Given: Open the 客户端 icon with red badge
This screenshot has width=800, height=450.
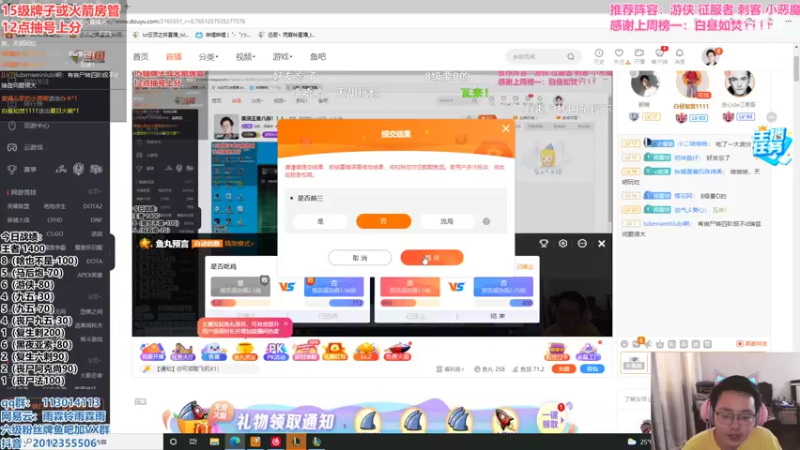Looking at the screenshot, I should coord(660,56).
